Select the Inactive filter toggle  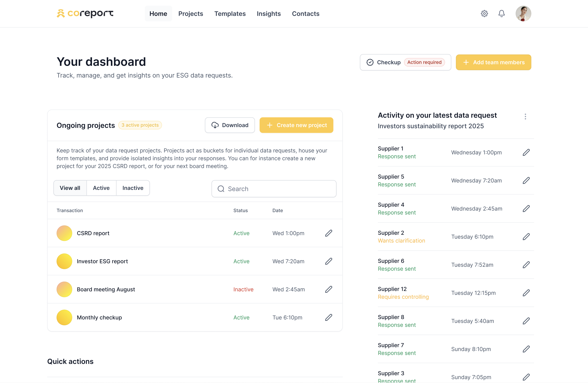click(x=133, y=188)
